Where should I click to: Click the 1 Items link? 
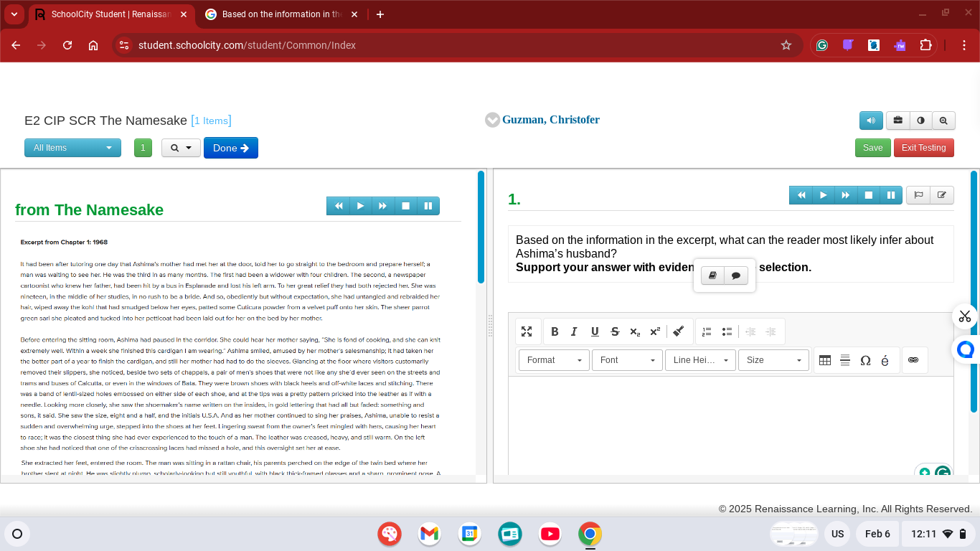point(211,121)
